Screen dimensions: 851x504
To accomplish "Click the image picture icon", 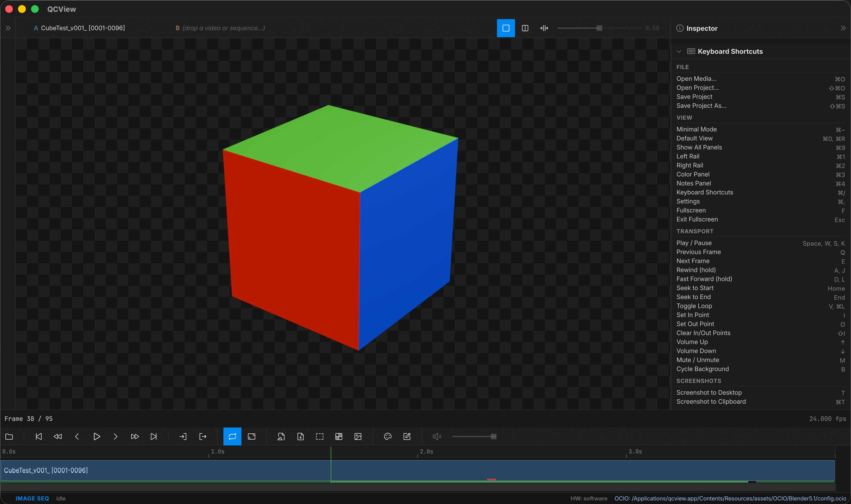I will coord(358,436).
